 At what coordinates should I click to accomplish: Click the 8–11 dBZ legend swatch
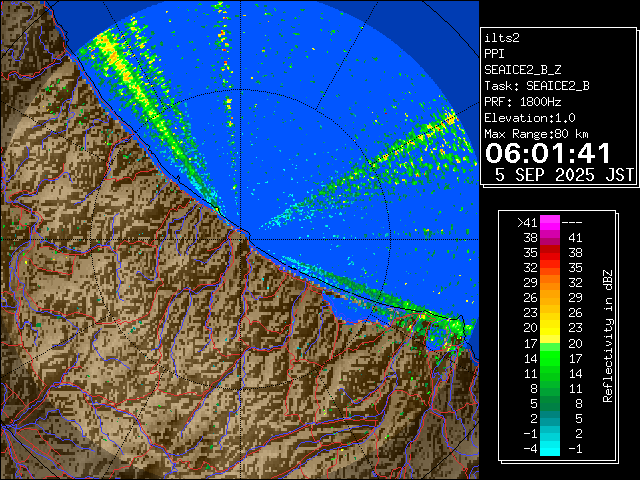point(549,388)
